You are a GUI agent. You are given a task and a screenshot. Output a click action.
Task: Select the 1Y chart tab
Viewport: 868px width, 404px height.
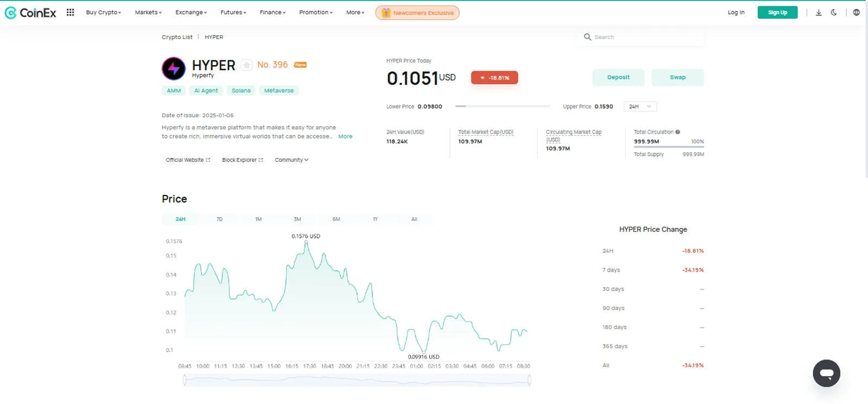click(375, 219)
